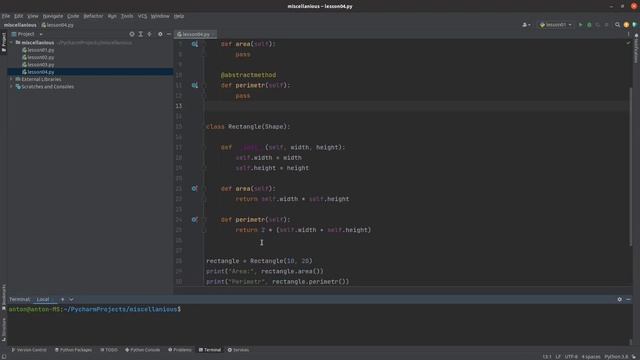Start debugging with the green bug icon
Screen dimensions: 640x360
point(589,25)
